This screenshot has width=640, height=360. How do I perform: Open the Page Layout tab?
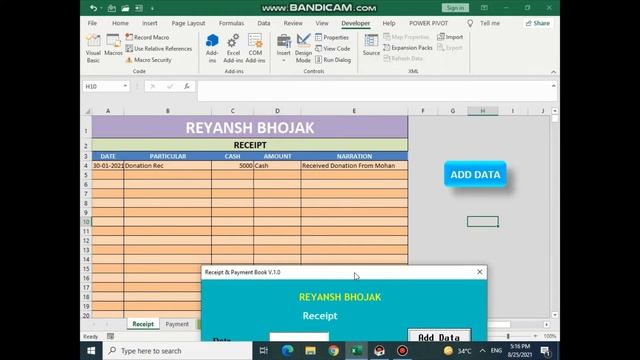188,23
